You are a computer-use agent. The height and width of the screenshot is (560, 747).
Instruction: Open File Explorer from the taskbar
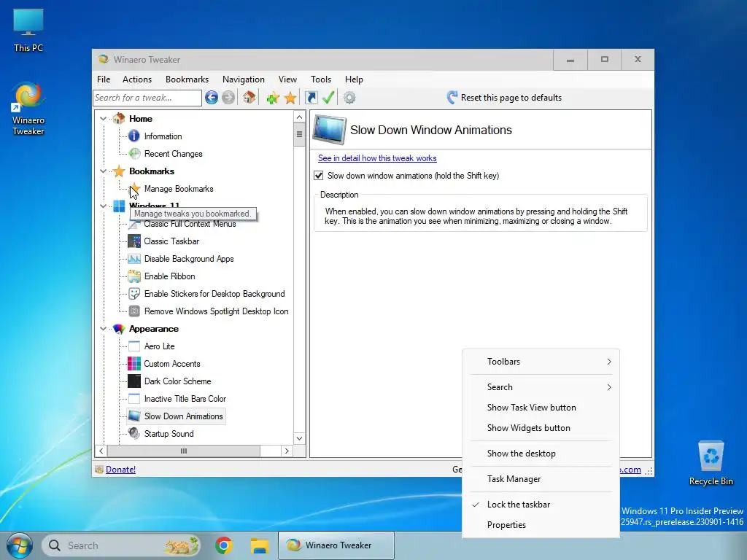pos(260,545)
